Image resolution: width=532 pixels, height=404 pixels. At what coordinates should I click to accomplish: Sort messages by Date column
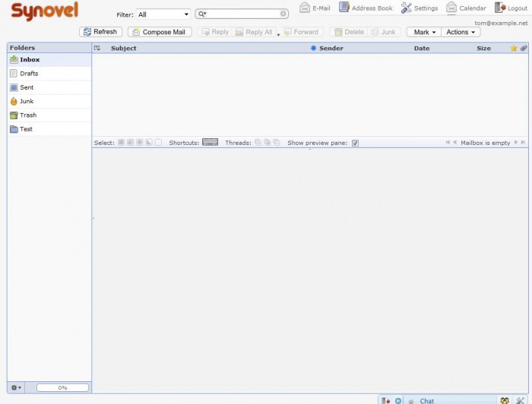422,48
